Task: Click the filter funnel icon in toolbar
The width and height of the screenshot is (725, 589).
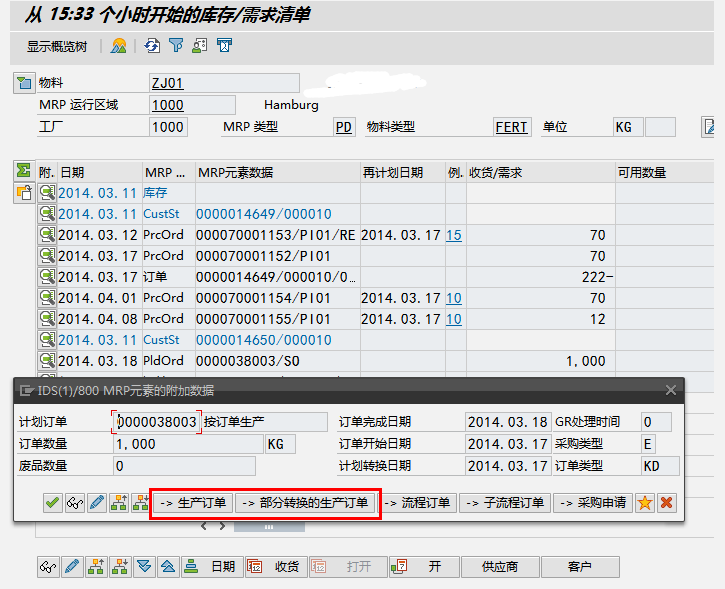Action: 176,46
